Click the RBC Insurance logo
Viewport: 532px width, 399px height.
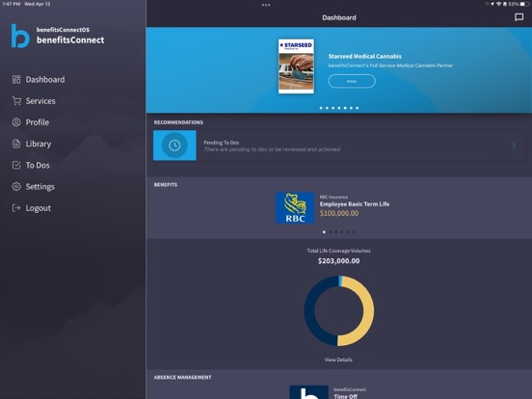pyautogui.click(x=295, y=207)
